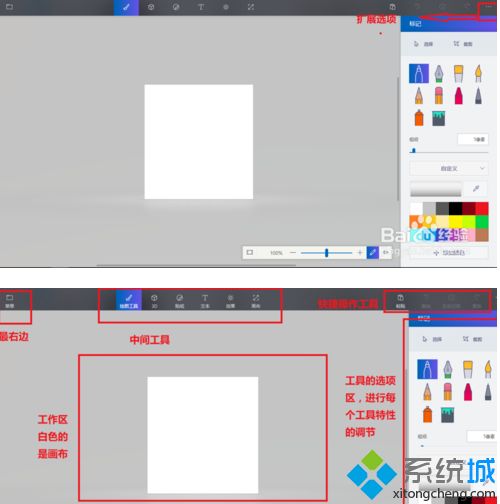Choose the white color swatch
This screenshot has width=500, height=504.
point(416,209)
